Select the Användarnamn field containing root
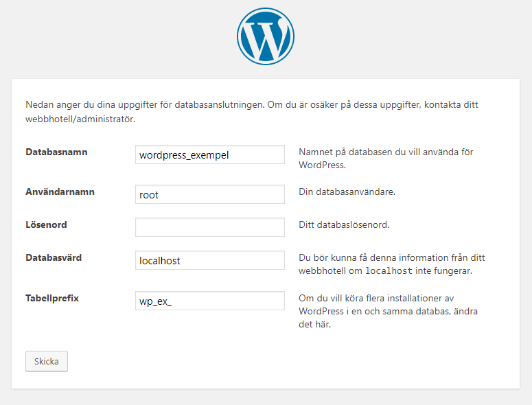 coord(209,194)
